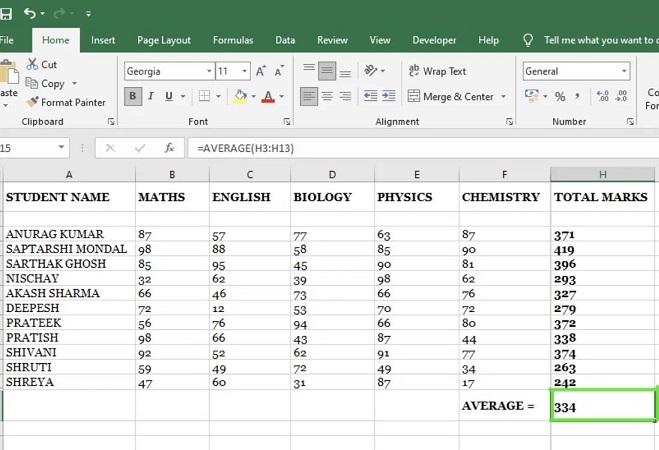Viewport: 659px width, 450px height.
Task: Select Center alignment icon
Action: tap(327, 96)
